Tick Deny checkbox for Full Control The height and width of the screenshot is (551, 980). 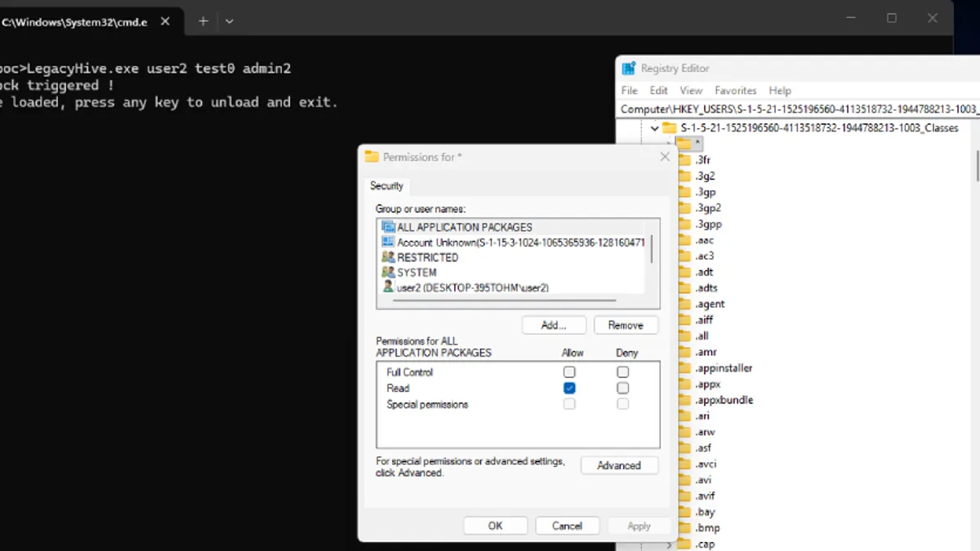[623, 372]
